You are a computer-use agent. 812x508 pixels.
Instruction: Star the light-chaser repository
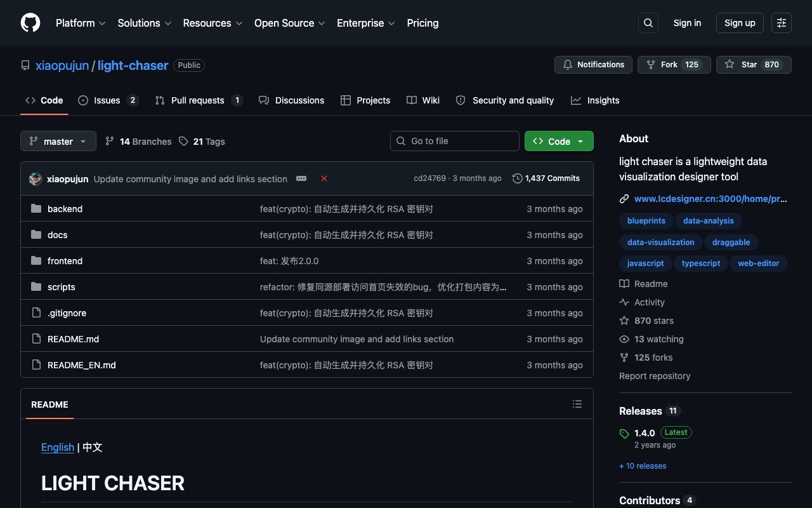[754, 65]
